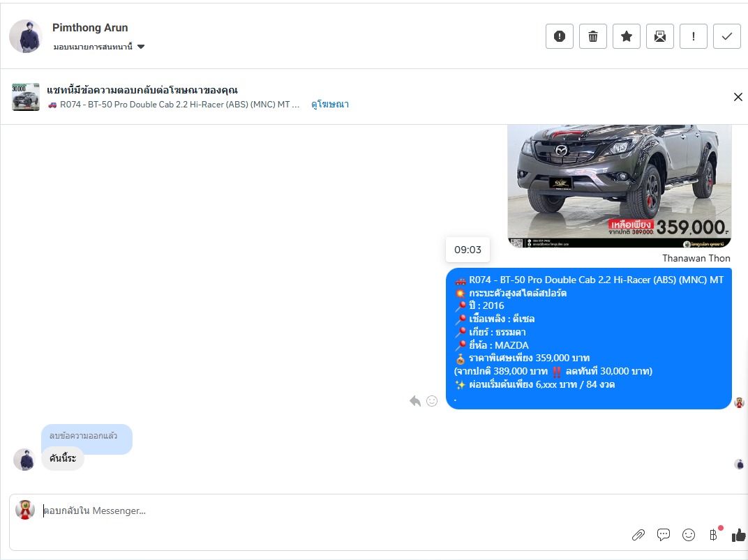
Task: Click the deleted message placeholder bubble
Action: [x=87, y=436]
